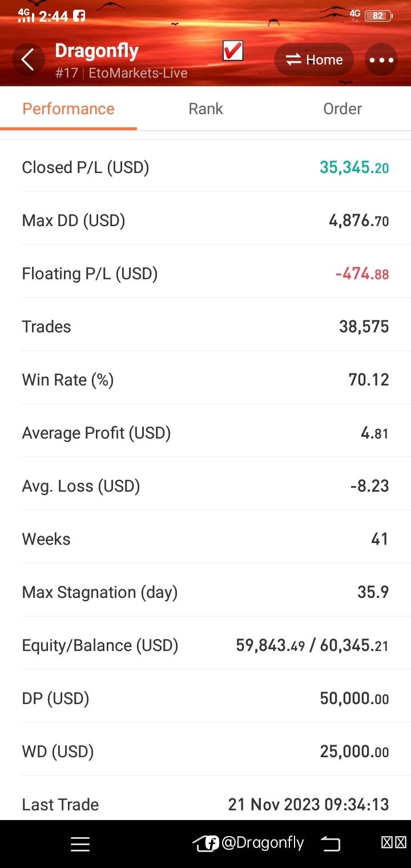The image size is (411, 868).
Task: Tap the back arrow beside Dragonfly
Action: pos(28,59)
